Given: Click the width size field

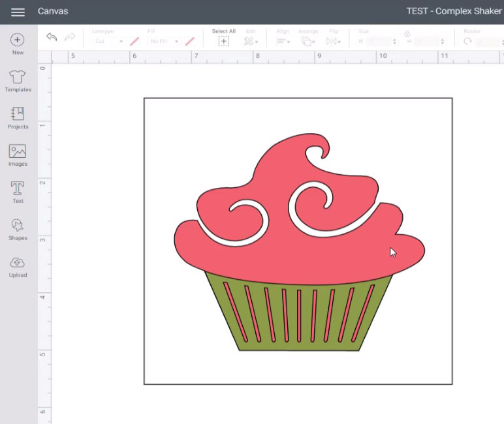Looking at the screenshot, I should coord(379,41).
